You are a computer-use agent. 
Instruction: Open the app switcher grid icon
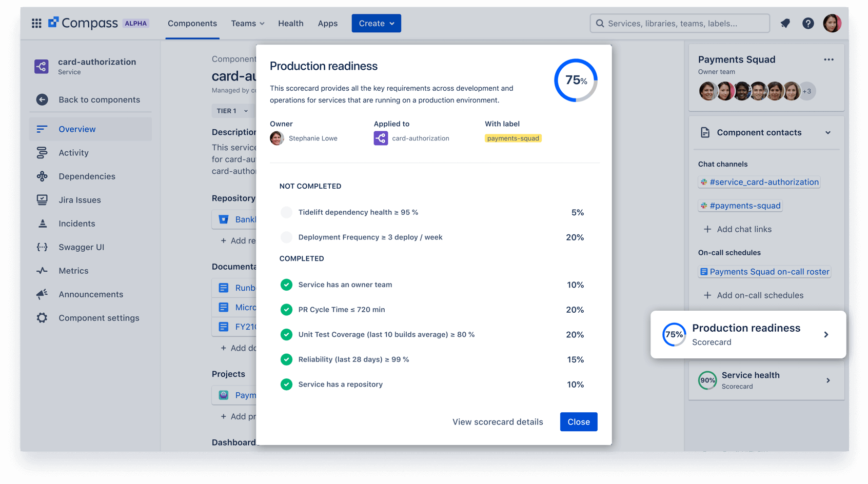point(36,24)
